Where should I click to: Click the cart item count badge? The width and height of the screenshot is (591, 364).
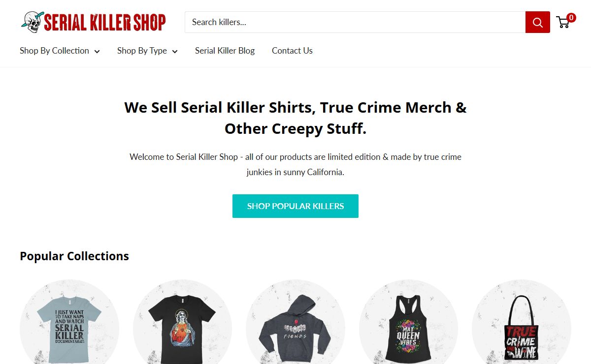pos(571,18)
